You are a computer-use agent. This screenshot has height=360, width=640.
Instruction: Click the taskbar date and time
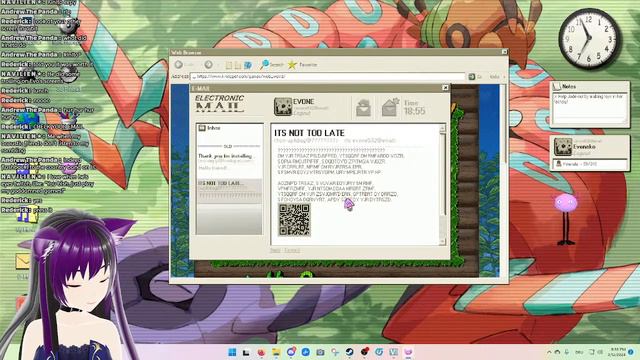616,352
